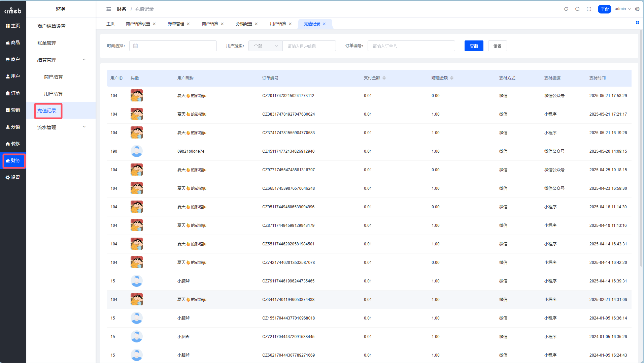Open the 全部 user search dropdown

point(265,46)
